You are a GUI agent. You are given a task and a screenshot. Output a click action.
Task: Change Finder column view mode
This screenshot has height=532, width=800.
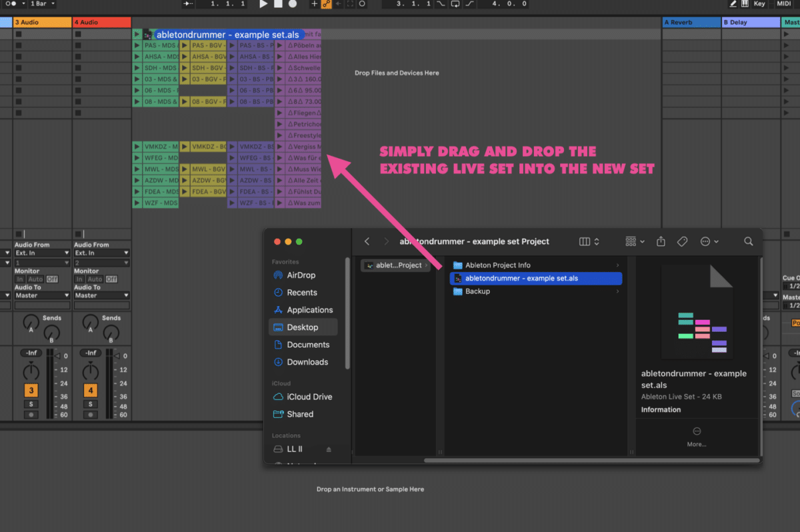[x=589, y=241]
